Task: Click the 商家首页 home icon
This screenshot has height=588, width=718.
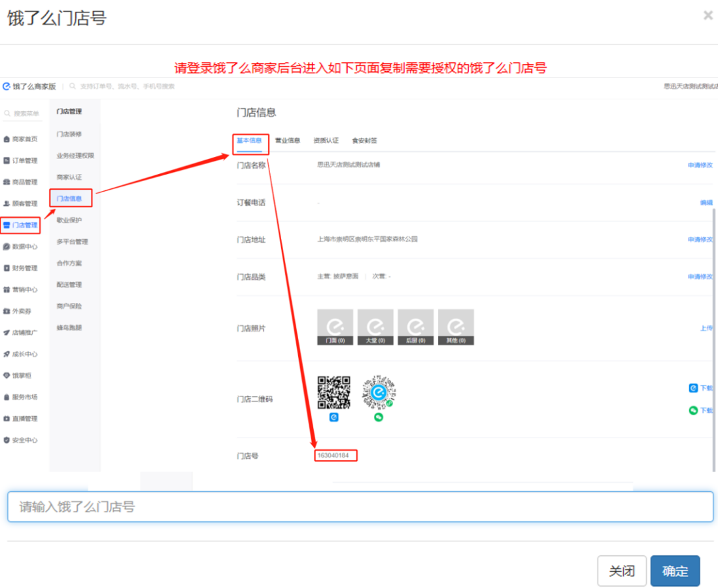Action: (7, 139)
